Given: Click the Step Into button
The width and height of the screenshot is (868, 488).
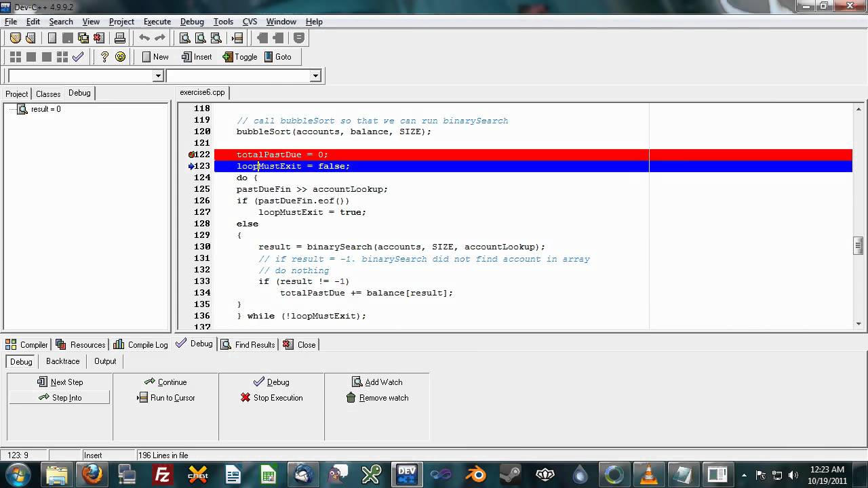Looking at the screenshot, I should click(60, 398).
